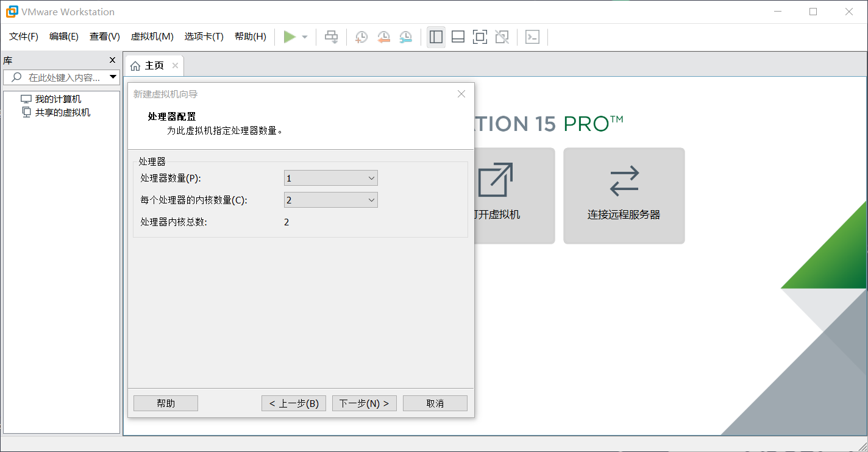This screenshot has height=452, width=868.
Task: Click the take snapshot clock icon
Action: click(x=361, y=37)
